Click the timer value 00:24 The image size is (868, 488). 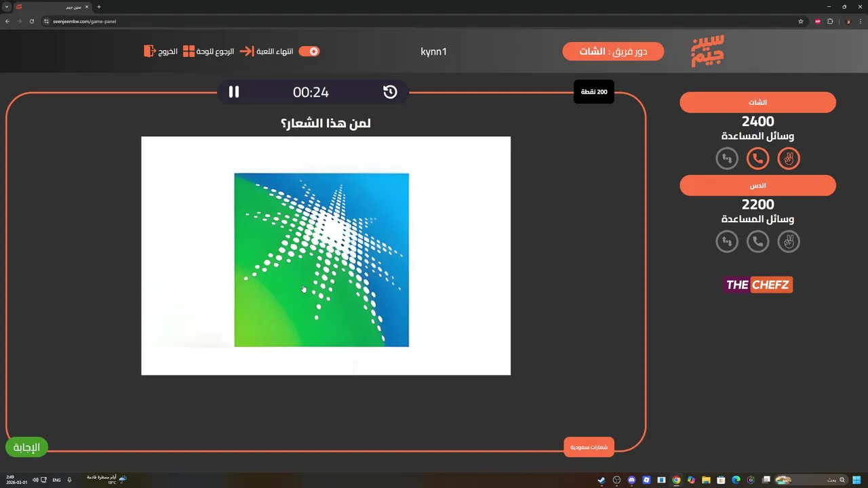click(311, 92)
